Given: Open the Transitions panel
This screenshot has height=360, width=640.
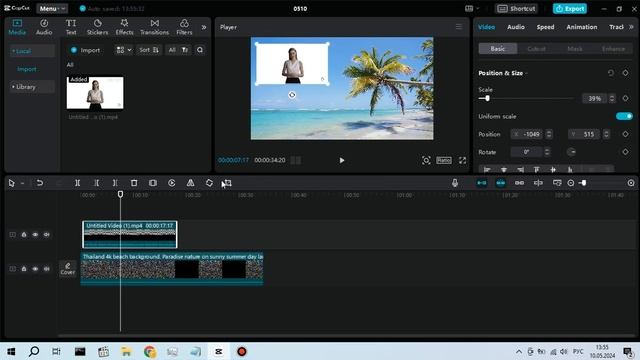Looking at the screenshot, I should [154, 27].
